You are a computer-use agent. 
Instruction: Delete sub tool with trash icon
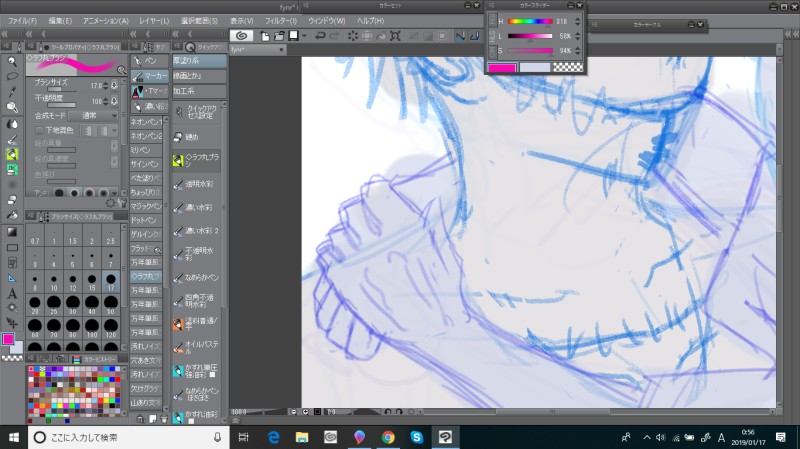coord(164,419)
